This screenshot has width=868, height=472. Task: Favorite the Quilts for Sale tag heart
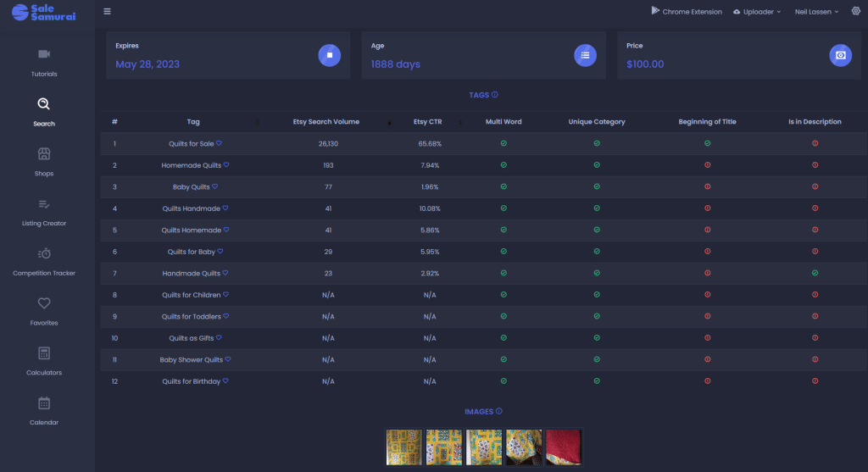pos(220,143)
